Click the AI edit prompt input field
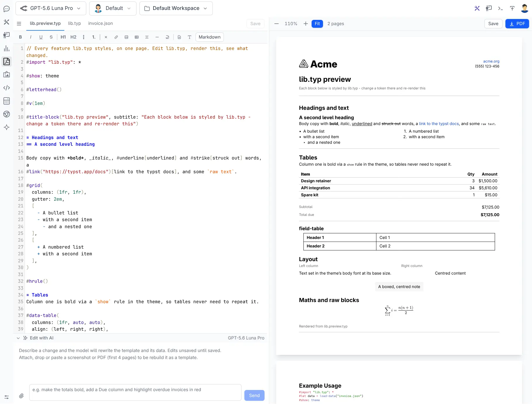This screenshot has width=532, height=404. point(135,392)
